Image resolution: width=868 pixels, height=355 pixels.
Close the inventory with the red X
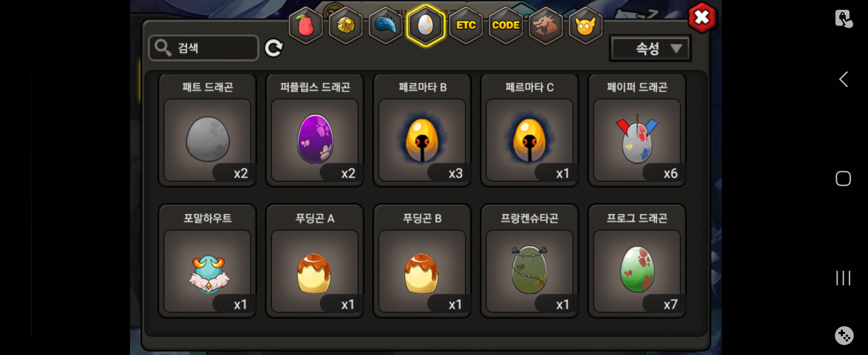pyautogui.click(x=702, y=17)
